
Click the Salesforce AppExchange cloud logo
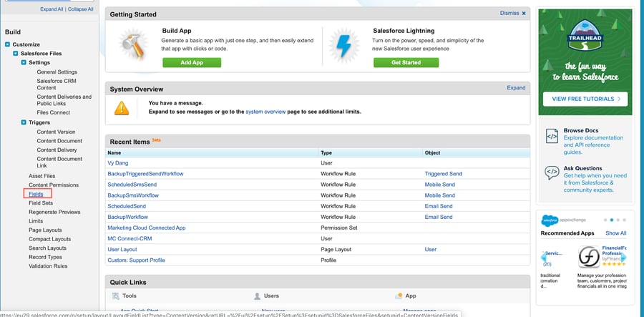coord(549,220)
